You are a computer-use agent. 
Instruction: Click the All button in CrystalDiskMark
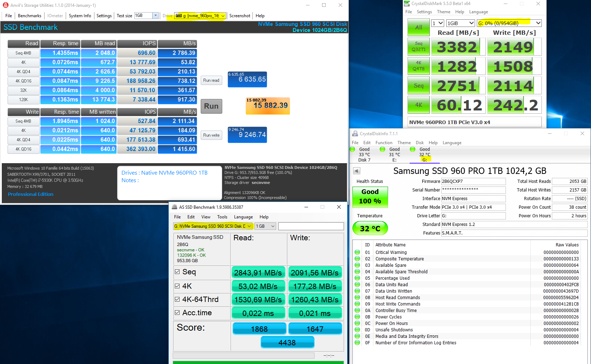(x=418, y=27)
